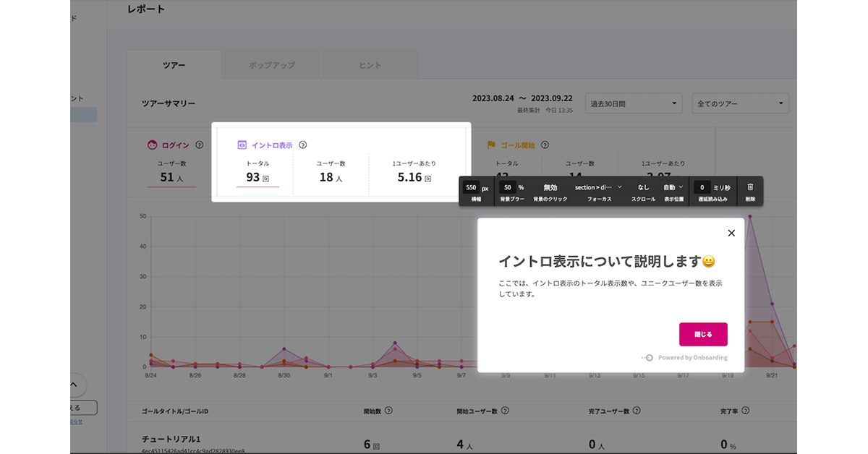Click the 最終集計 今日 13:35 timestamp
868x454 pixels.
(545, 111)
